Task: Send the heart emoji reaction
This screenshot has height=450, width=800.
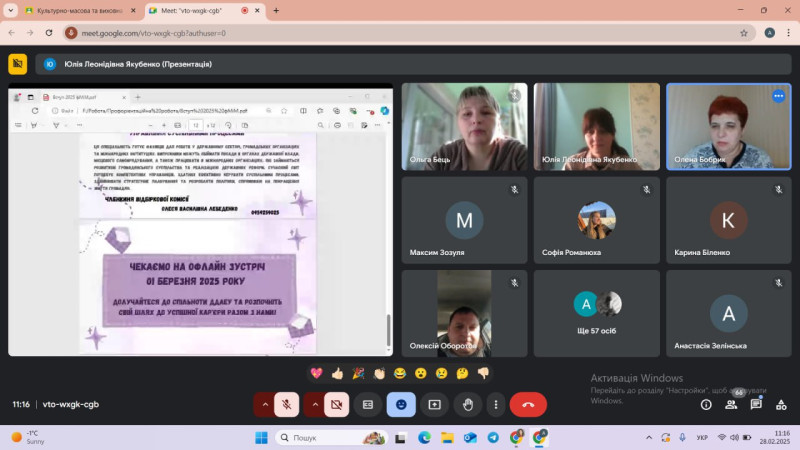Action: pyautogui.click(x=316, y=373)
